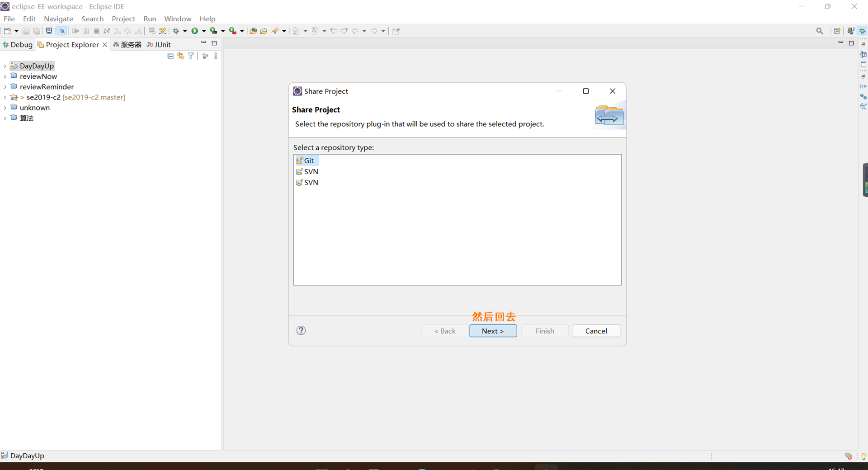Open the Project menu
The height and width of the screenshot is (470, 868).
tap(123, 19)
